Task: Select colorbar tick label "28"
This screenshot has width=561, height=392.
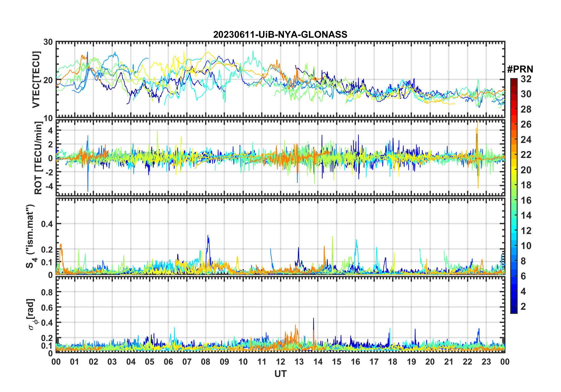Action: [x=526, y=109]
